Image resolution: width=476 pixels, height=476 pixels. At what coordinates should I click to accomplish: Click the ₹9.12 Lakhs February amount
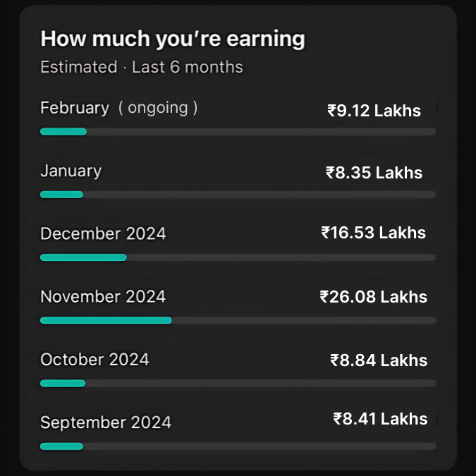(x=374, y=111)
